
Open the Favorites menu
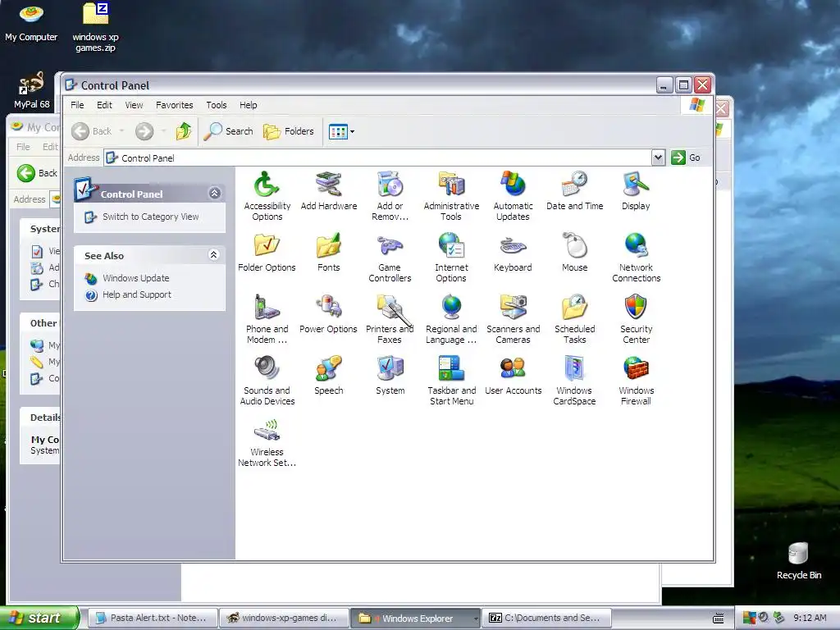pos(174,105)
